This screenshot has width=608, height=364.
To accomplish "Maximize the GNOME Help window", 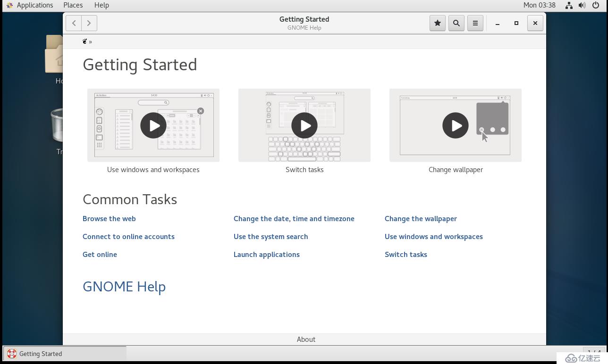I will click(x=516, y=23).
